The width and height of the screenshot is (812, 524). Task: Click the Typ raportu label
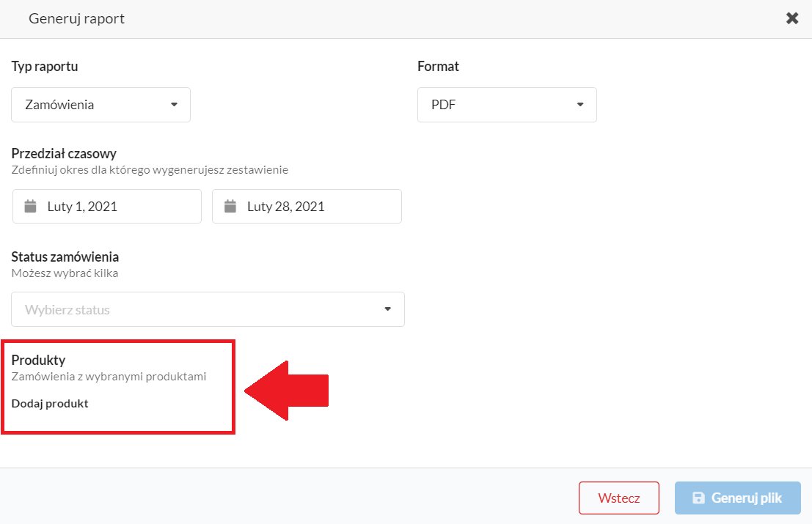tap(45, 66)
